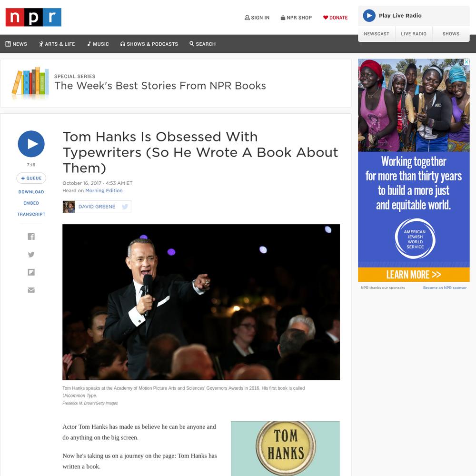Open the News menu

pos(16,44)
